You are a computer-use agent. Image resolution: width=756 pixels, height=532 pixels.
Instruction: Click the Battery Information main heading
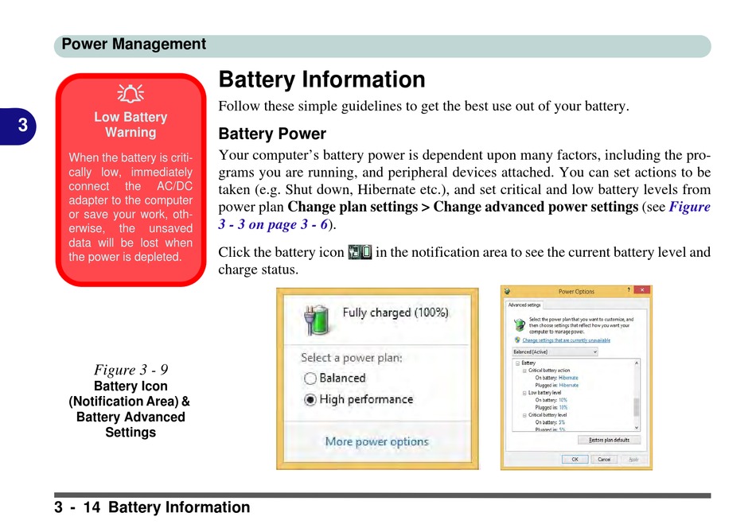[x=321, y=80]
